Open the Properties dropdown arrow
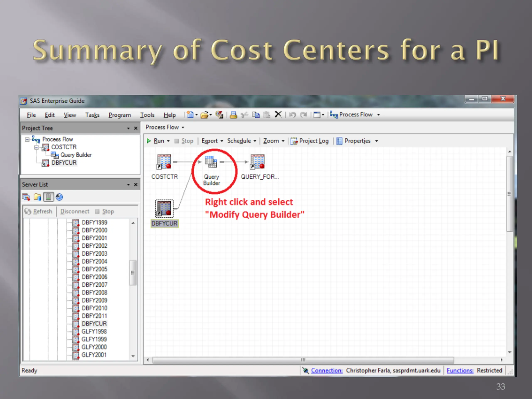The width and height of the screenshot is (532, 399). click(376, 141)
